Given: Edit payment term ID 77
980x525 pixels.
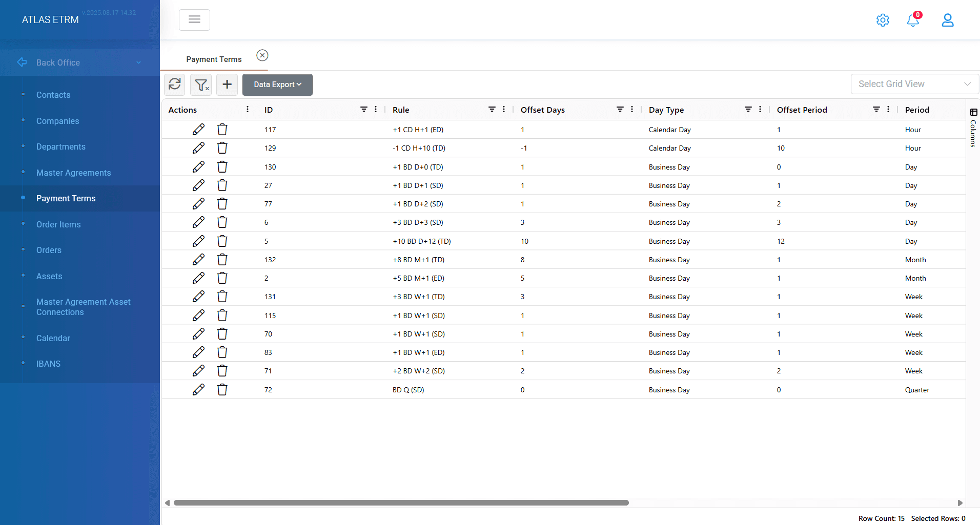Looking at the screenshot, I should coord(198,204).
